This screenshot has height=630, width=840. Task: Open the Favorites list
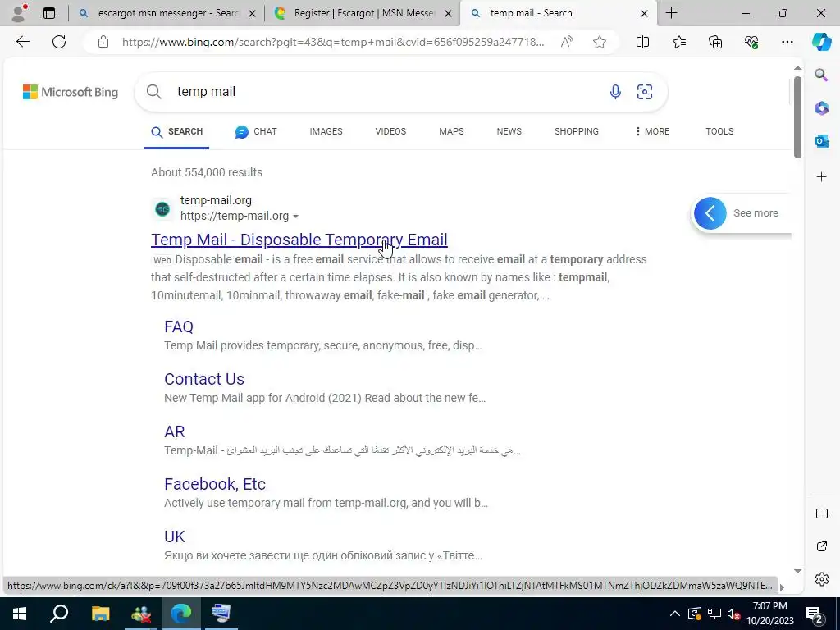pyautogui.click(x=678, y=42)
